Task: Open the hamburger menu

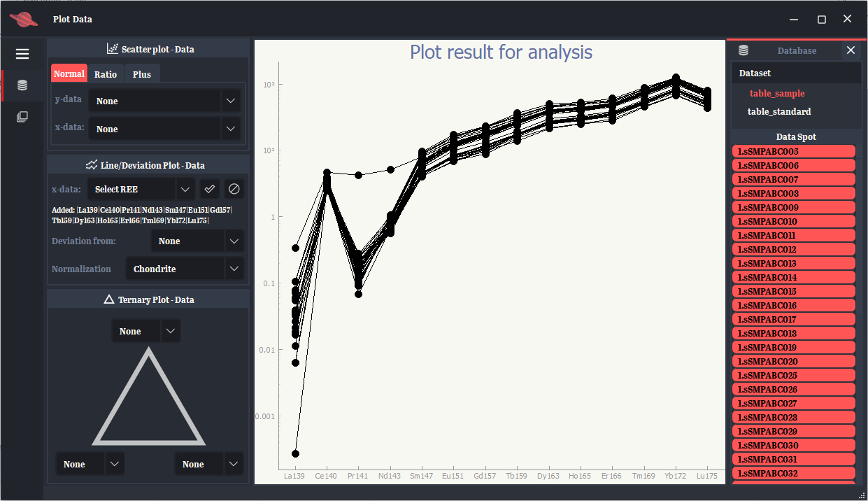Action: coord(22,54)
